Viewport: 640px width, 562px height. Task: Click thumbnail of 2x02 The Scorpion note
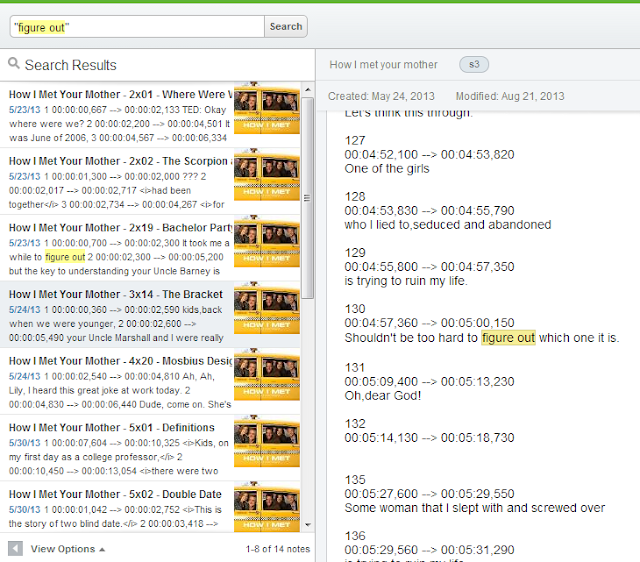pos(267,175)
